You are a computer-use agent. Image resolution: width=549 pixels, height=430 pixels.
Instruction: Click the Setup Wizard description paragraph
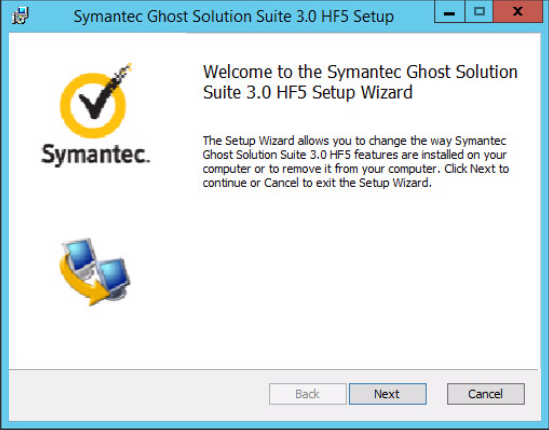coord(356,161)
